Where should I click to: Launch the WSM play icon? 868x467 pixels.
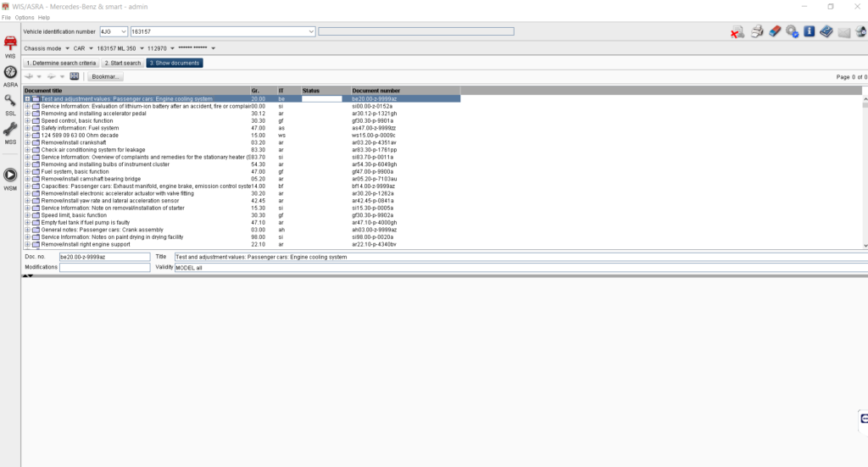pyautogui.click(x=10, y=175)
